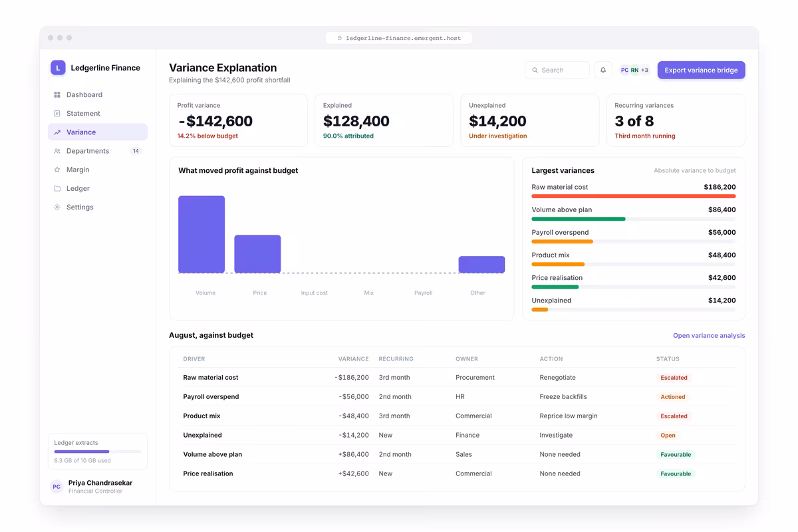Click the Price bar in the chart

tap(257, 254)
